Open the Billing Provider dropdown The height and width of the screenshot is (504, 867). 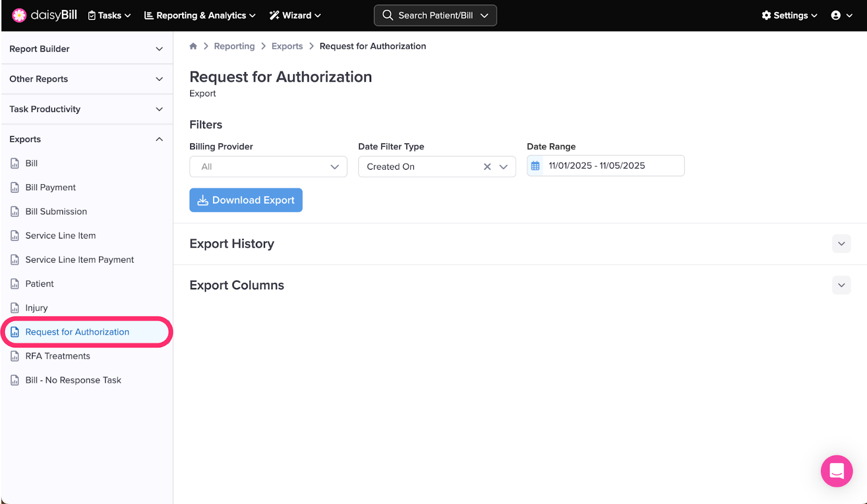click(268, 167)
